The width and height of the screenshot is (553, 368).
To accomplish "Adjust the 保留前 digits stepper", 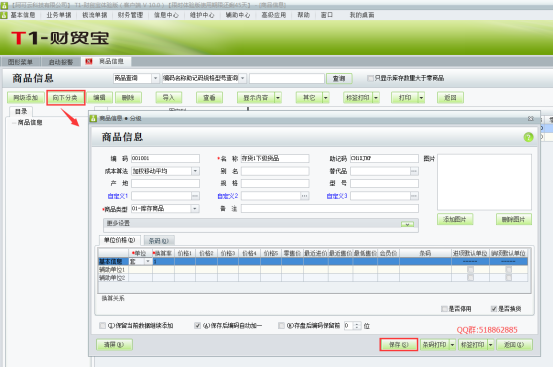I will point(357,325).
